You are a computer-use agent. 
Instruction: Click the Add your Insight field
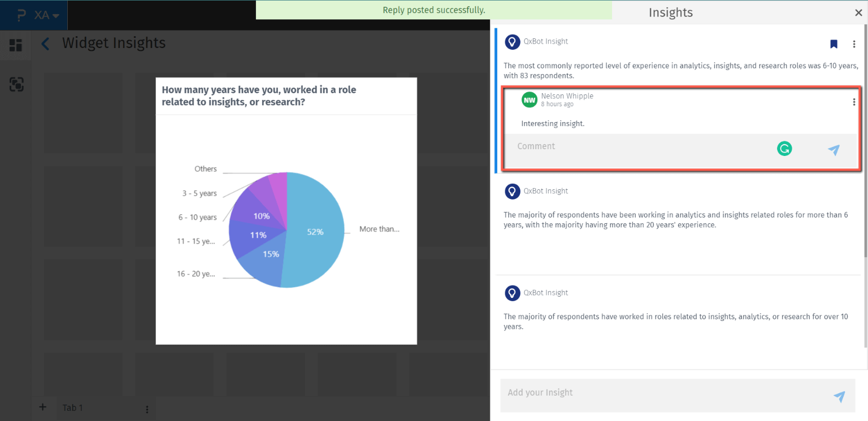(x=622, y=393)
